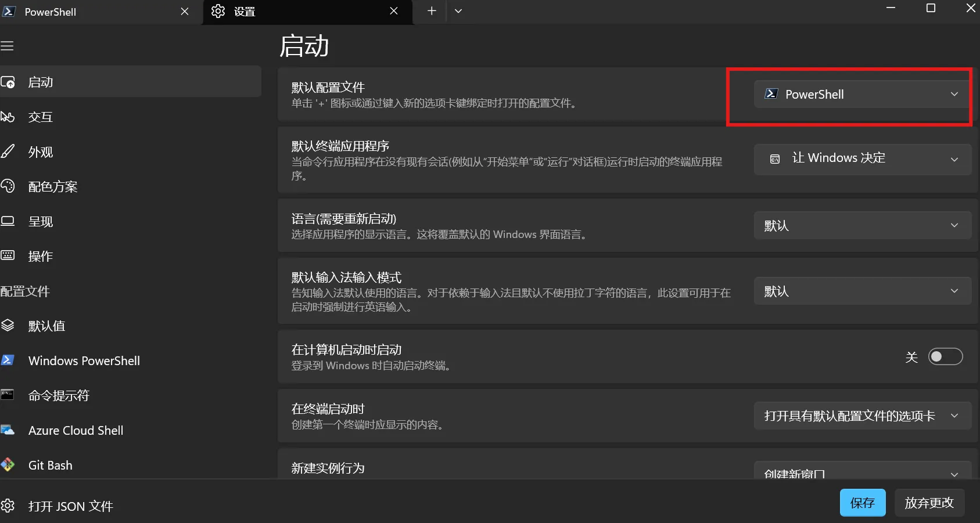This screenshot has width=980, height=523.
Task: Select the 配色方案 palette icon
Action: [8, 186]
